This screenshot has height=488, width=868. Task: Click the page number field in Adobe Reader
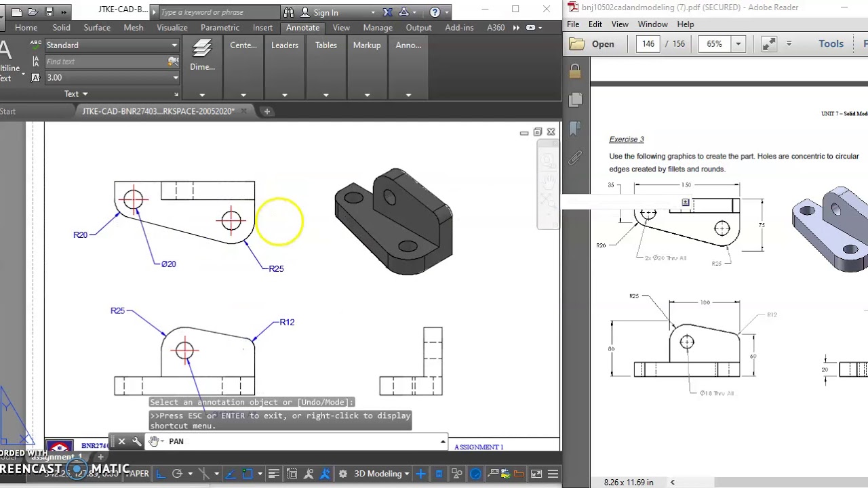pos(648,44)
